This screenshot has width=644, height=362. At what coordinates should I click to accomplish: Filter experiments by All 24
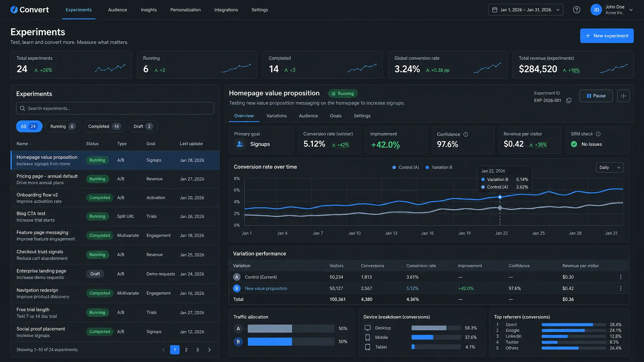(x=29, y=126)
